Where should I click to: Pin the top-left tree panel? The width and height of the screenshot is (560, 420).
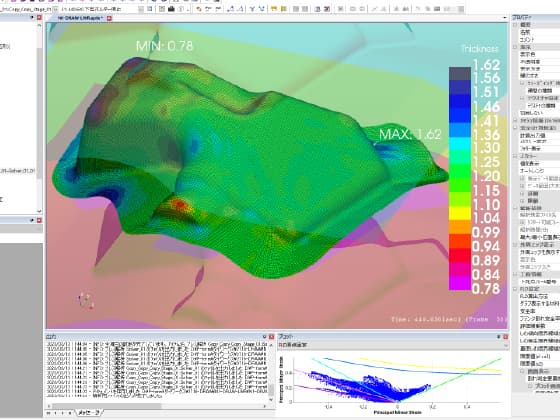32,17
